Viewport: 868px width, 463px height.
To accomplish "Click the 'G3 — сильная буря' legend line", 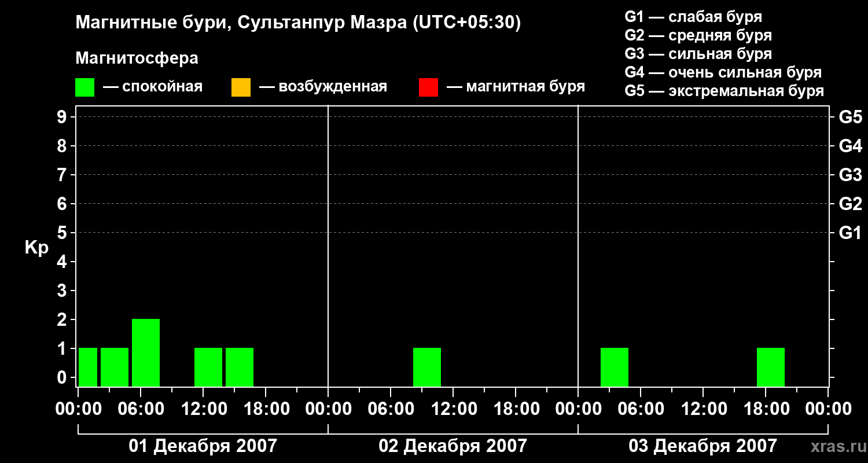I will (698, 54).
